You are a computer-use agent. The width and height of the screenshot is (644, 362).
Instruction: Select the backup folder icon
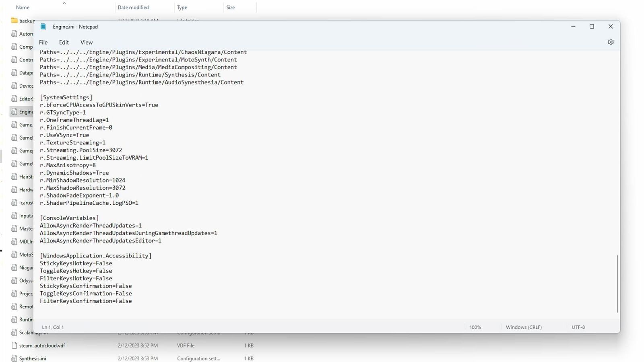click(14, 21)
